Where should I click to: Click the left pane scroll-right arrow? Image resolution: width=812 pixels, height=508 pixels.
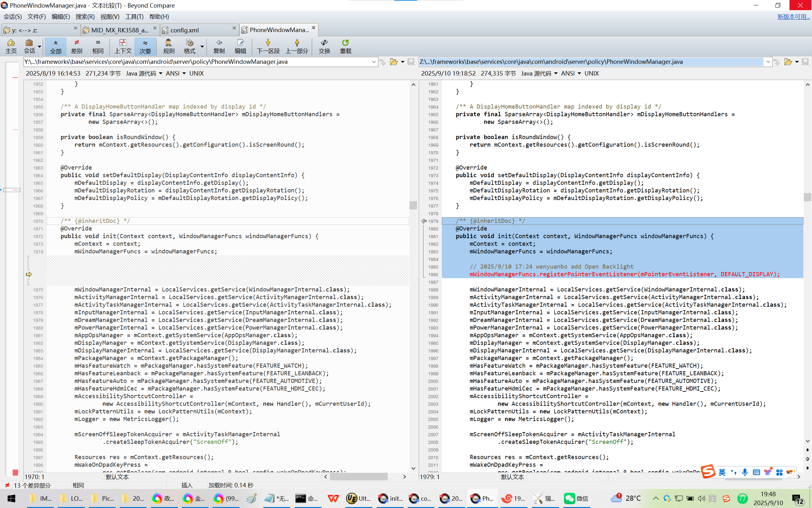[x=404, y=477]
